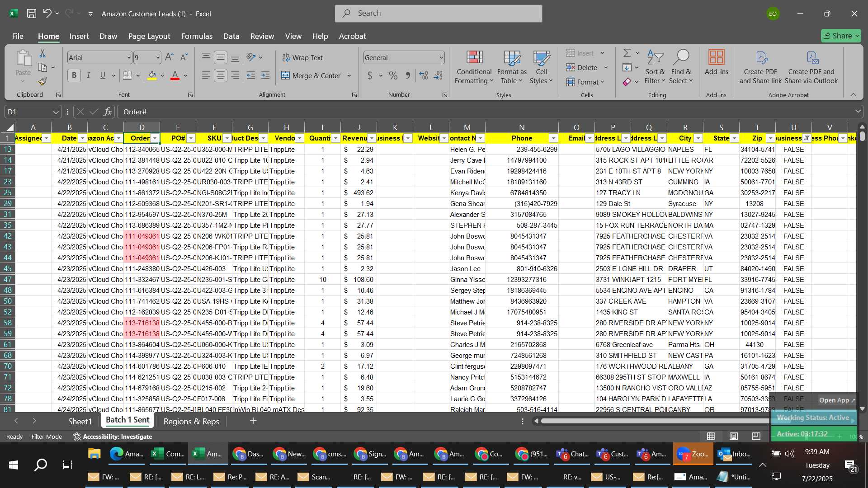Open Date column filter dropdown
The image size is (868, 488).
click(x=82, y=138)
